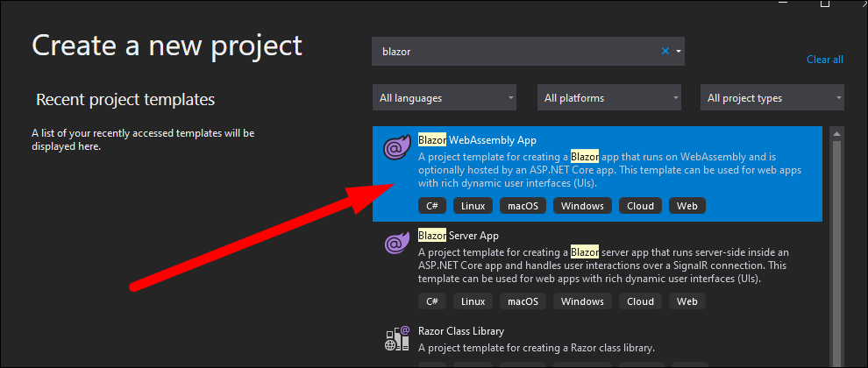Click the C# tag under Blazor Server App
Screen dimensions: 868x368
coord(431,301)
